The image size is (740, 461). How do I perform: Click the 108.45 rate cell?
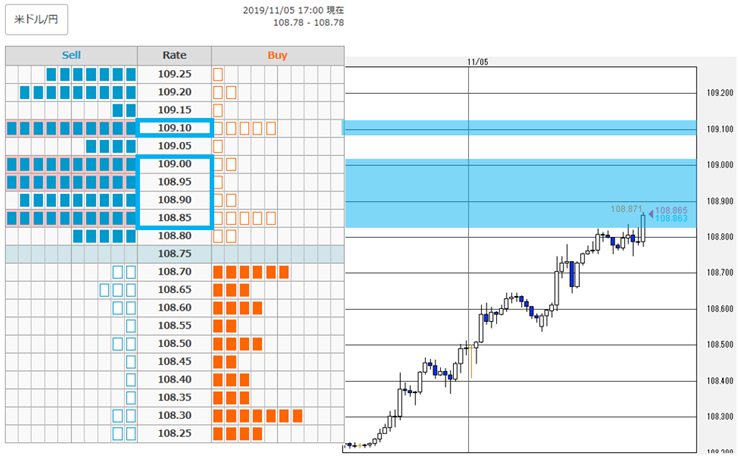175,361
